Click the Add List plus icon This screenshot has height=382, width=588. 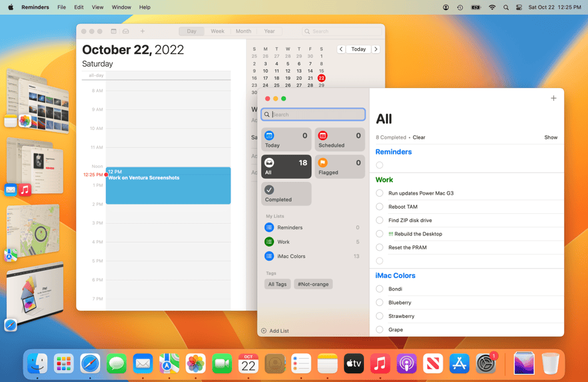[263, 331]
